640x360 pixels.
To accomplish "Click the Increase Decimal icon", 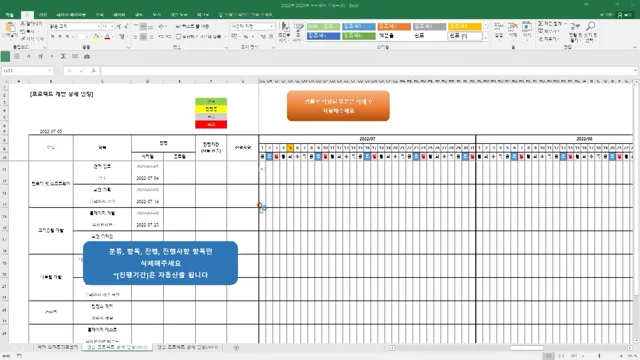I will 263,37.
